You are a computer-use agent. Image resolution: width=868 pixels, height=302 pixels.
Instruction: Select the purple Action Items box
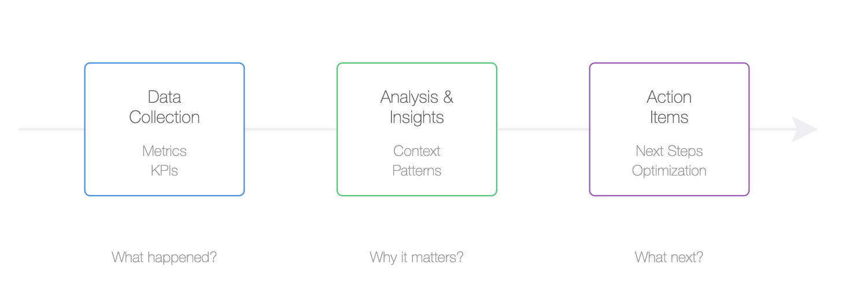[x=669, y=129]
